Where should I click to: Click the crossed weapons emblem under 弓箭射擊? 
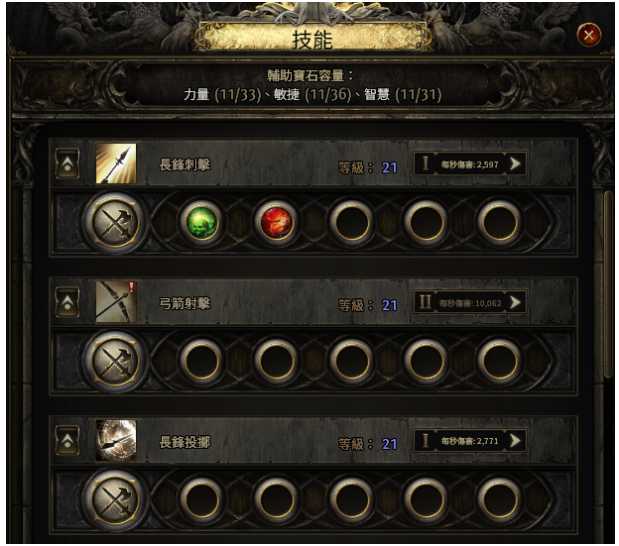pos(115,361)
